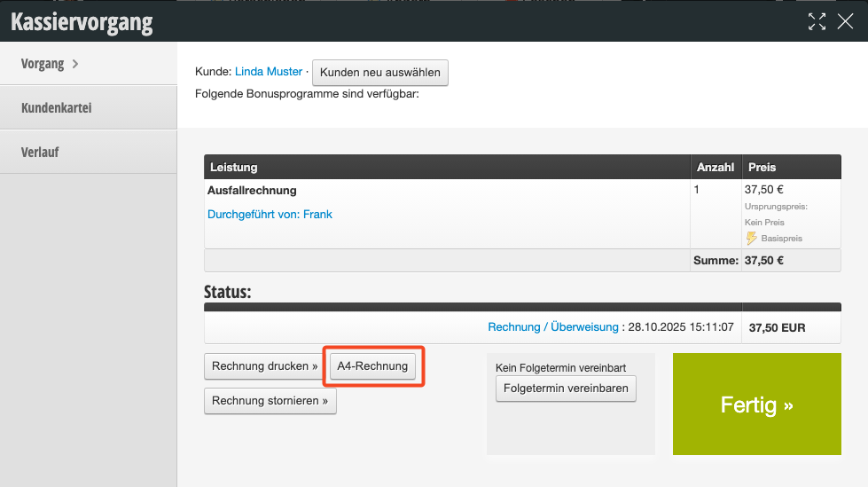This screenshot has height=487, width=868.
Task: Close the Kassiervorgang dialog
Action: coord(845,22)
